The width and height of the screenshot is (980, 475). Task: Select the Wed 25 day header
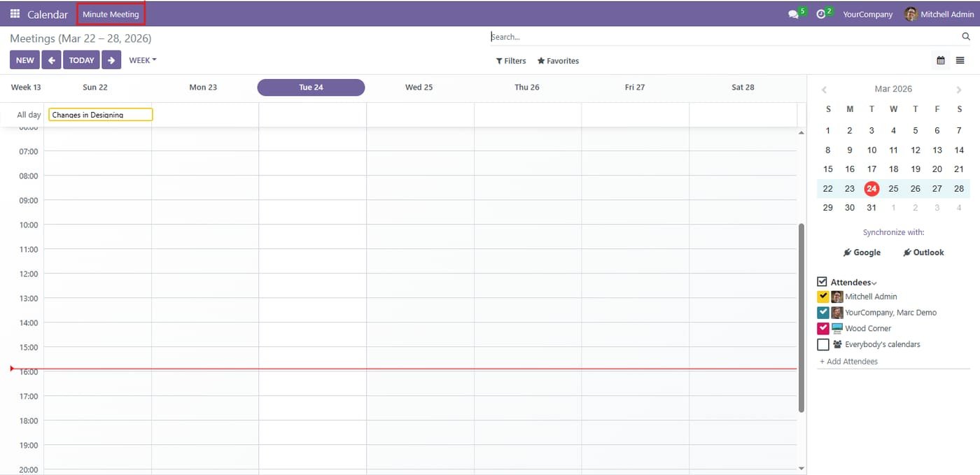pyautogui.click(x=419, y=87)
